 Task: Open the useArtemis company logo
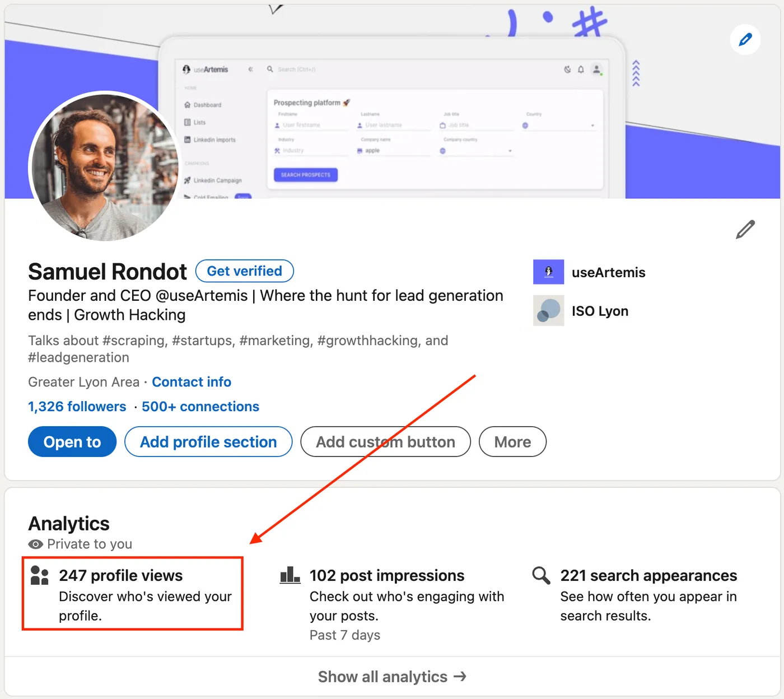tap(548, 272)
